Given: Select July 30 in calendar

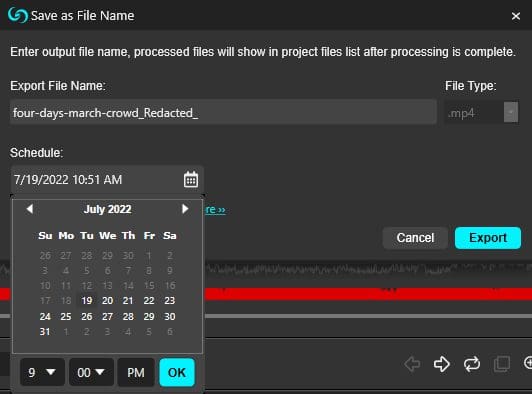Looking at the screenshot, I should coord(170,317).
